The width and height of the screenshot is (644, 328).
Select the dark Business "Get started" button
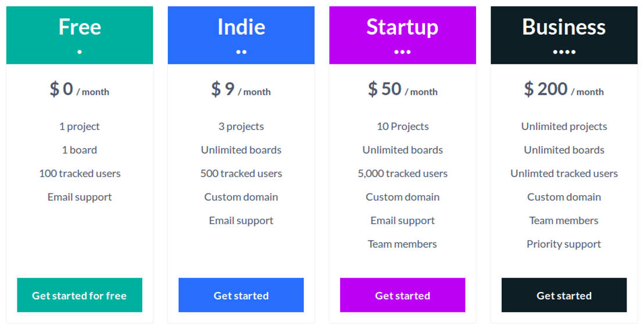564,295
